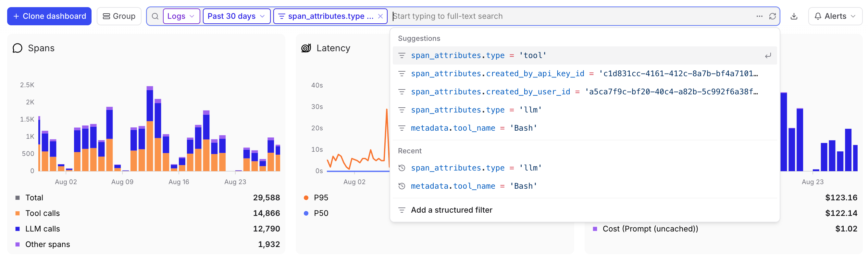The image size is (868, 260).
Task: Click the Spans chat bubble icon
Action: coord(18,48)
